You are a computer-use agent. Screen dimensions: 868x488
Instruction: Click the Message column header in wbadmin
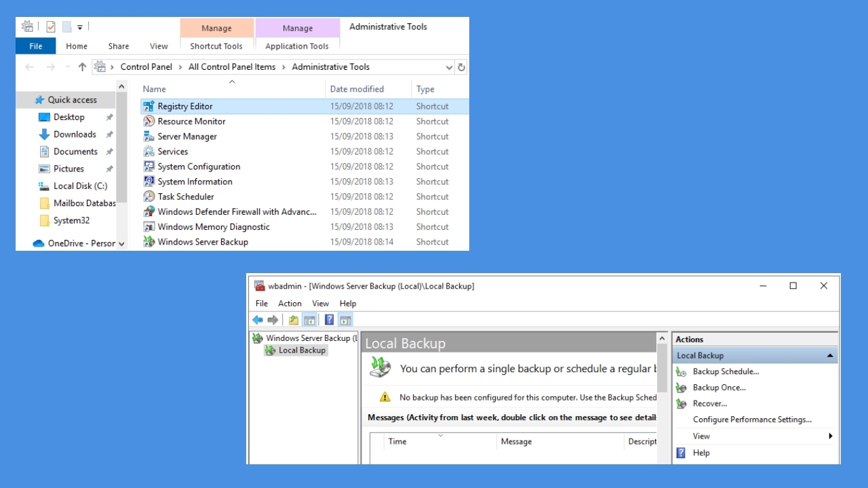pos(560,442)
